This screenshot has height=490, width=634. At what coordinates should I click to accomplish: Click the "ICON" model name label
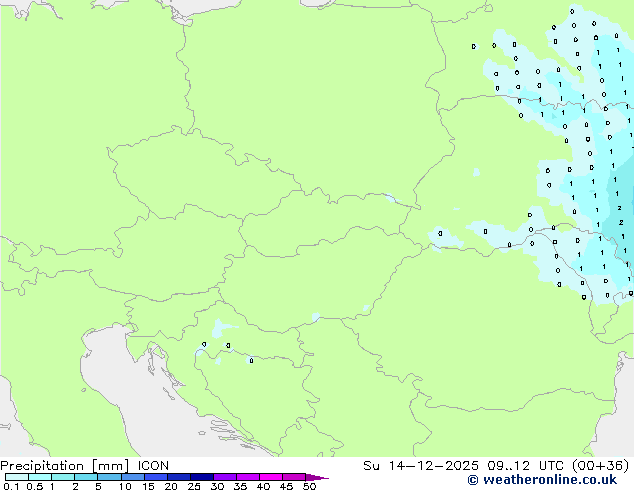point(153,466)
